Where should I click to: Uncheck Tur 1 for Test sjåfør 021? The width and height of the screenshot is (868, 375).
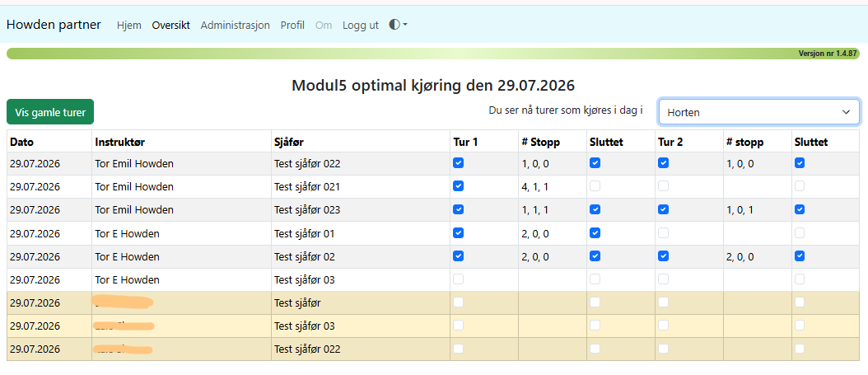(459, 186)
